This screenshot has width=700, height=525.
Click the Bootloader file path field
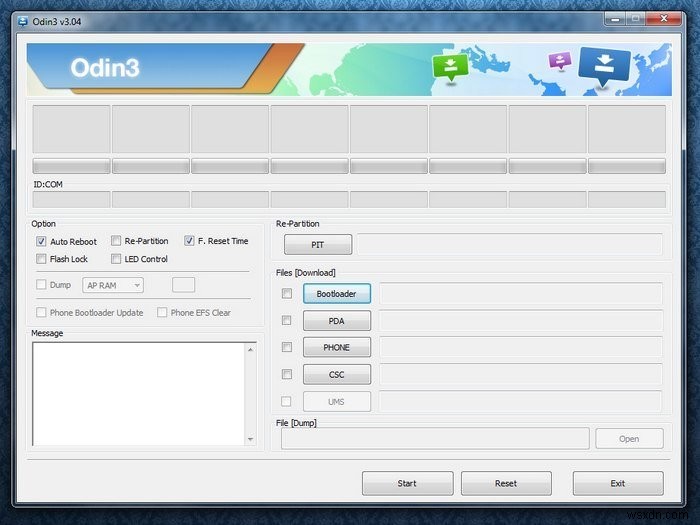click(x=521, y=294)
